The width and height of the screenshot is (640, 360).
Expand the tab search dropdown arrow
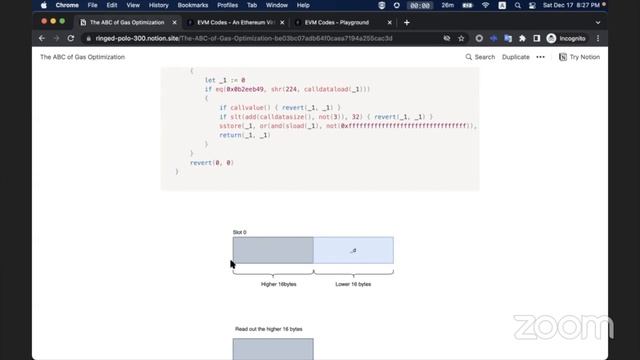(598, 23)
